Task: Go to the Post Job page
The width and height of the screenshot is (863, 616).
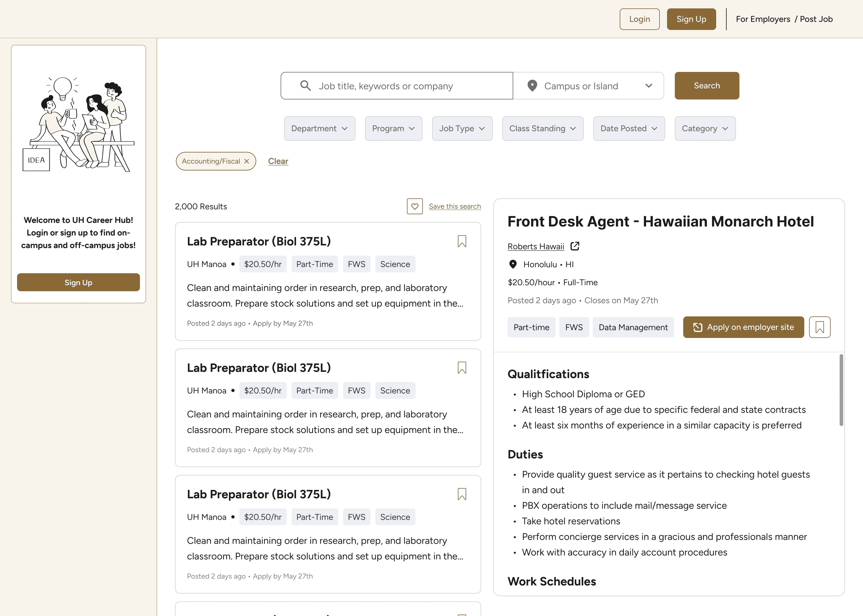Action: tap(816, 19)
